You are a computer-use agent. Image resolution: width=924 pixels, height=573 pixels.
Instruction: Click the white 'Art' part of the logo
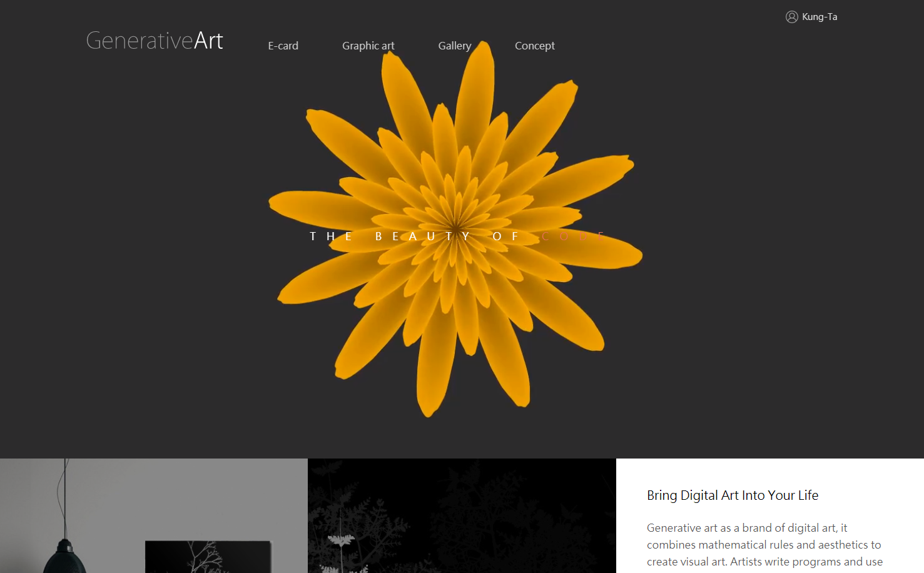pyautogui.click(x=209, y=40)
